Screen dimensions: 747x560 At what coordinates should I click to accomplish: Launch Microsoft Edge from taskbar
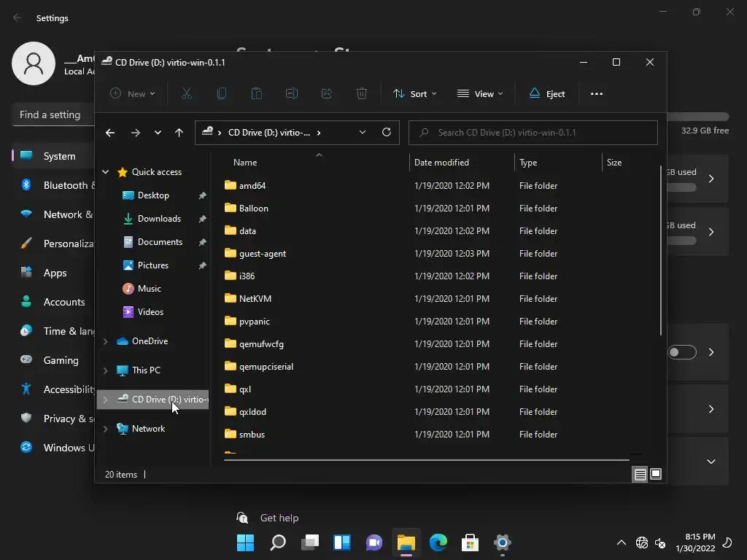pyautogui.click(x=438, y=542)
